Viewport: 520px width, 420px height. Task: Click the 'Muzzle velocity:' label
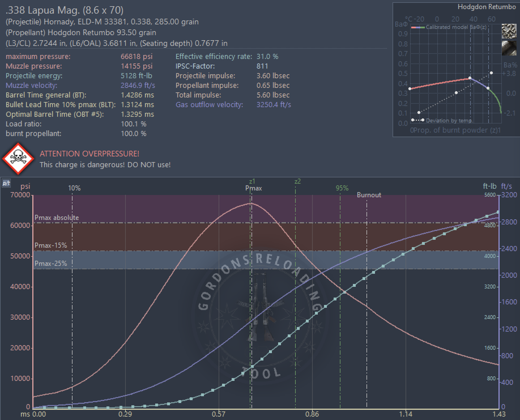[31, 85]
